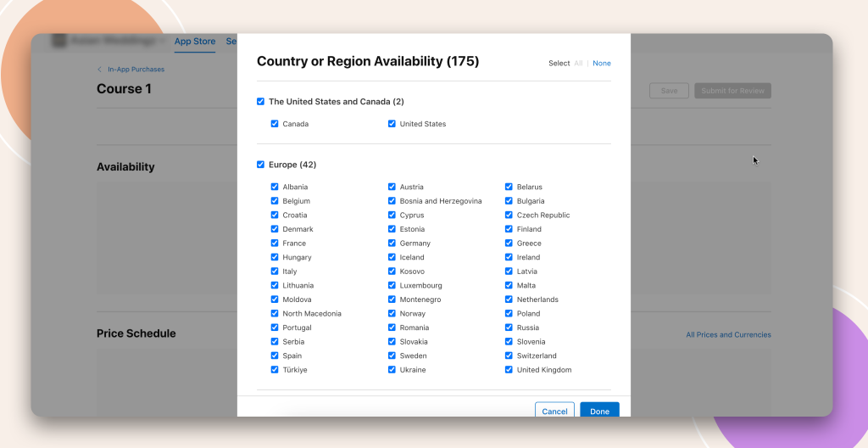Uncheck Norway

(x=392, y=313)
